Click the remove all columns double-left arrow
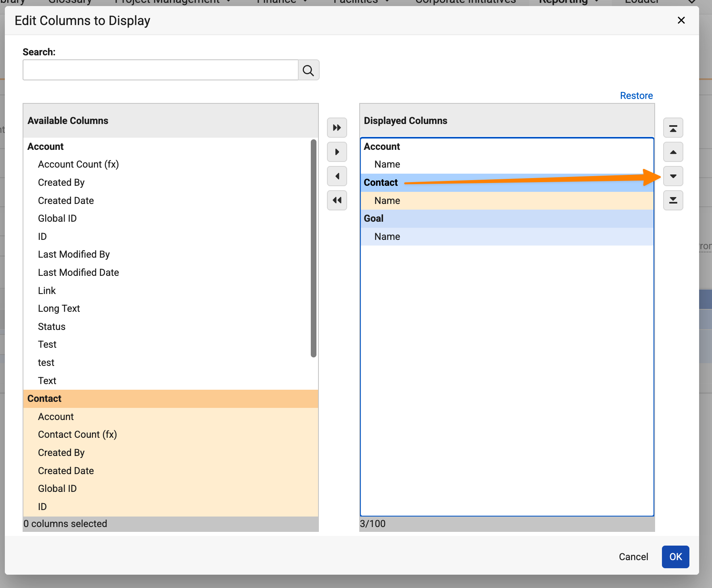Screen dimensions: 712x588 [337, 200]
